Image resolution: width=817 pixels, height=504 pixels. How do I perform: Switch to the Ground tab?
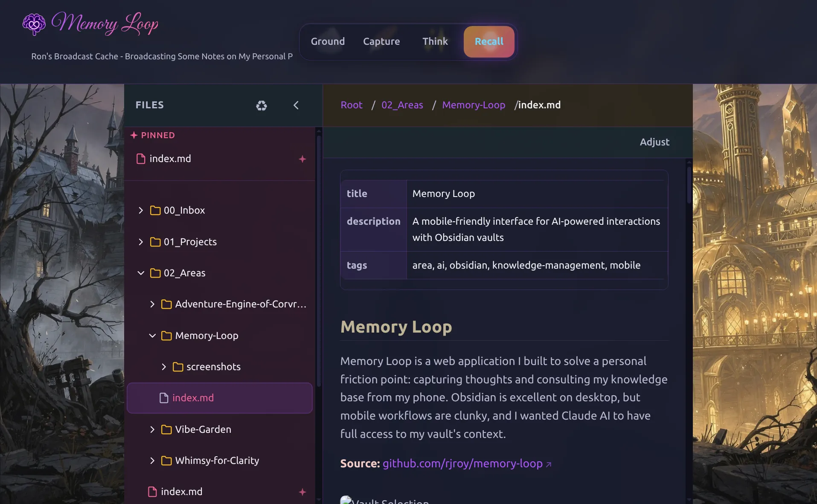point(328,41)
